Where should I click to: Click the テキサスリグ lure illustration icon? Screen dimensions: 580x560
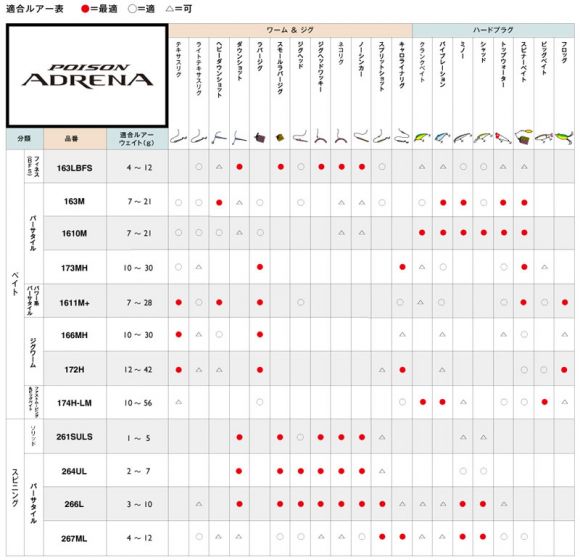tap(178, 138)
